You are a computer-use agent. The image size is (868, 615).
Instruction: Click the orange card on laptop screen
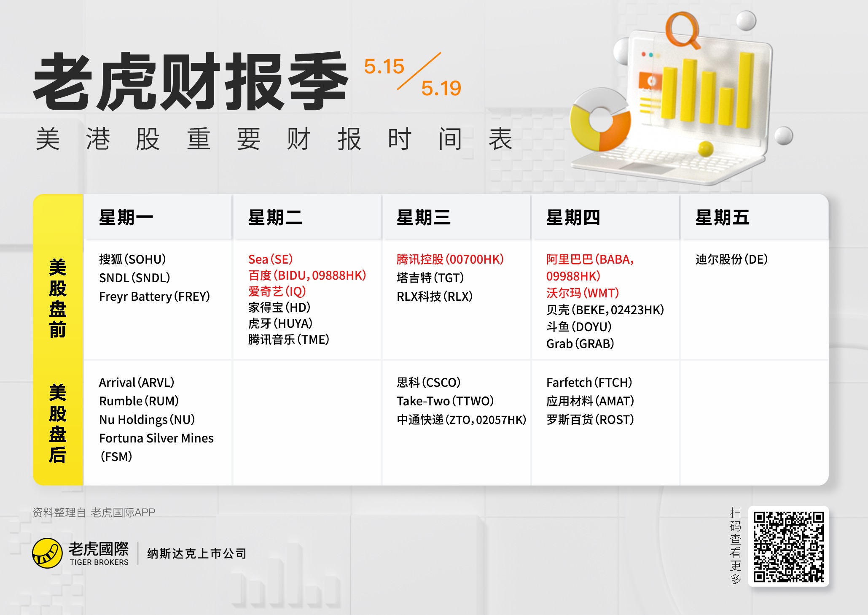(x=649, y=81)
